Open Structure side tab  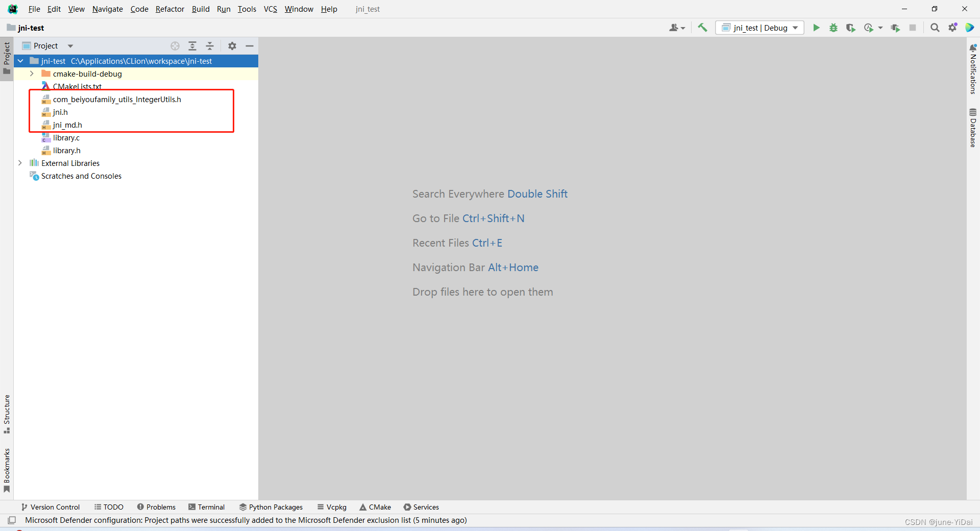7,414
